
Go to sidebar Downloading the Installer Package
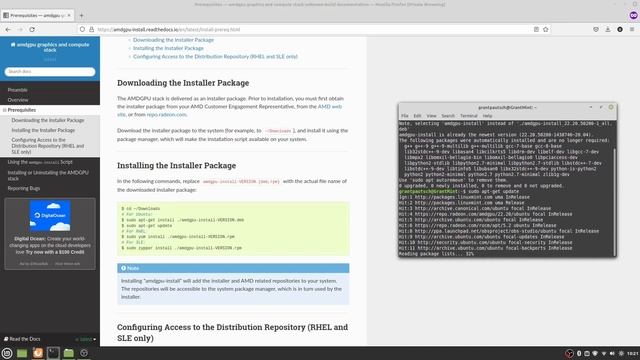click(48, 120)
